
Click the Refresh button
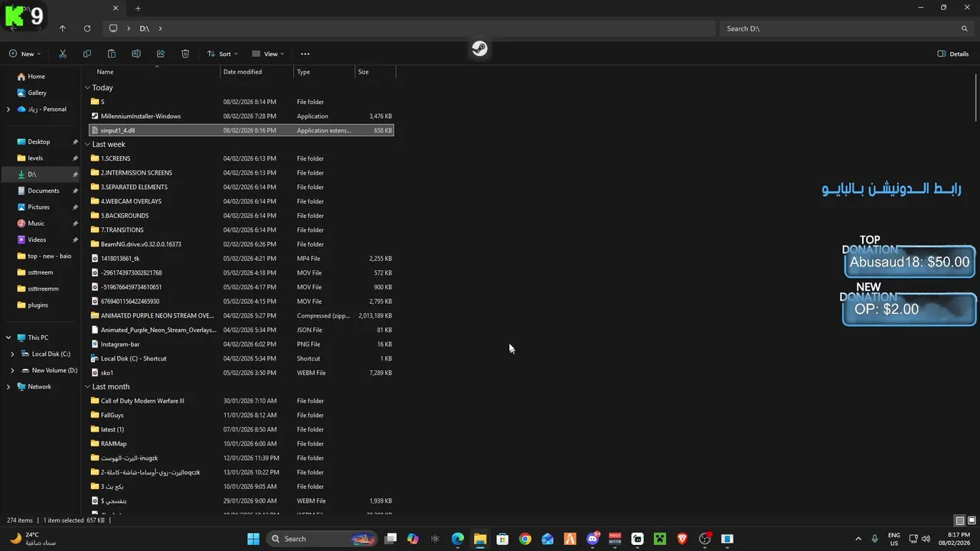(87, 28)
